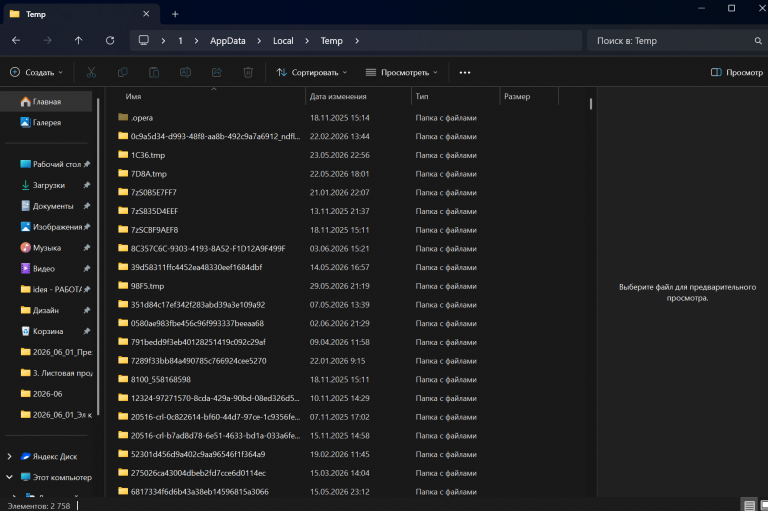The width and height of the screenshot is (768, 511).
Task: Close the Temp tab
Action: click(146, 14)
